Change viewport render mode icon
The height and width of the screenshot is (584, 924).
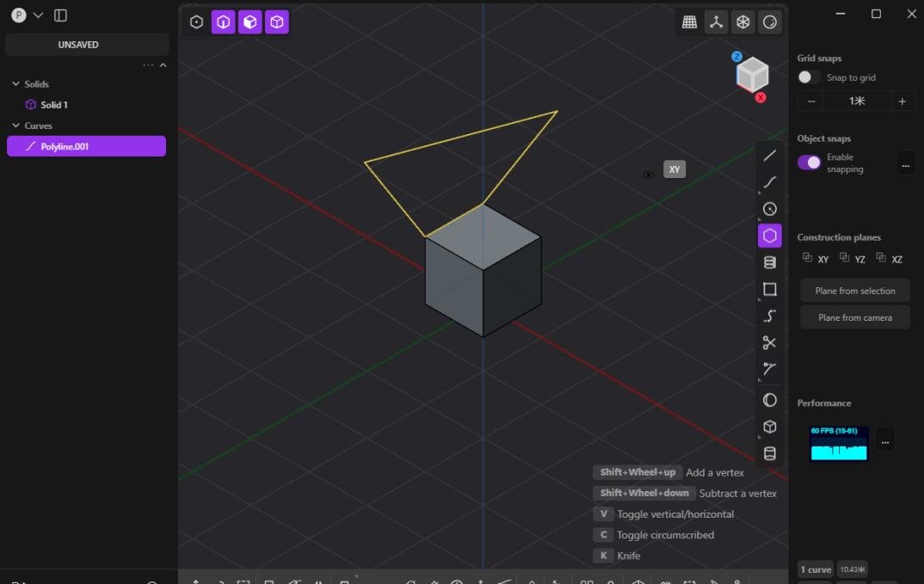(770, 22)
